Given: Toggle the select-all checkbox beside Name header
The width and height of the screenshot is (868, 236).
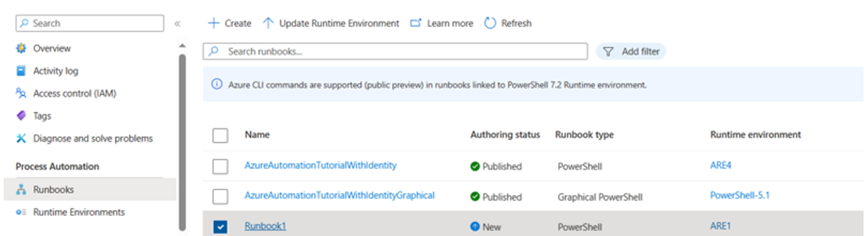Looking at the screenshot, I should (x=220, y=135).
